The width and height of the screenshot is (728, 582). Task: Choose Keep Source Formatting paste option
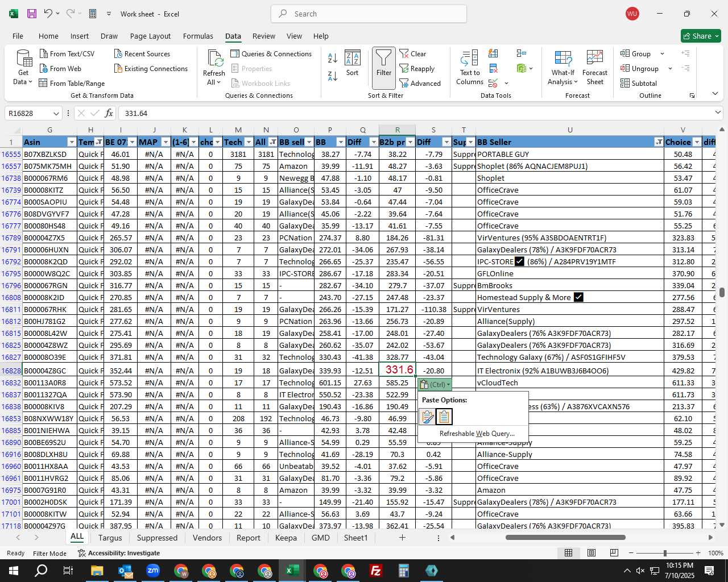[x=427, y=417]
